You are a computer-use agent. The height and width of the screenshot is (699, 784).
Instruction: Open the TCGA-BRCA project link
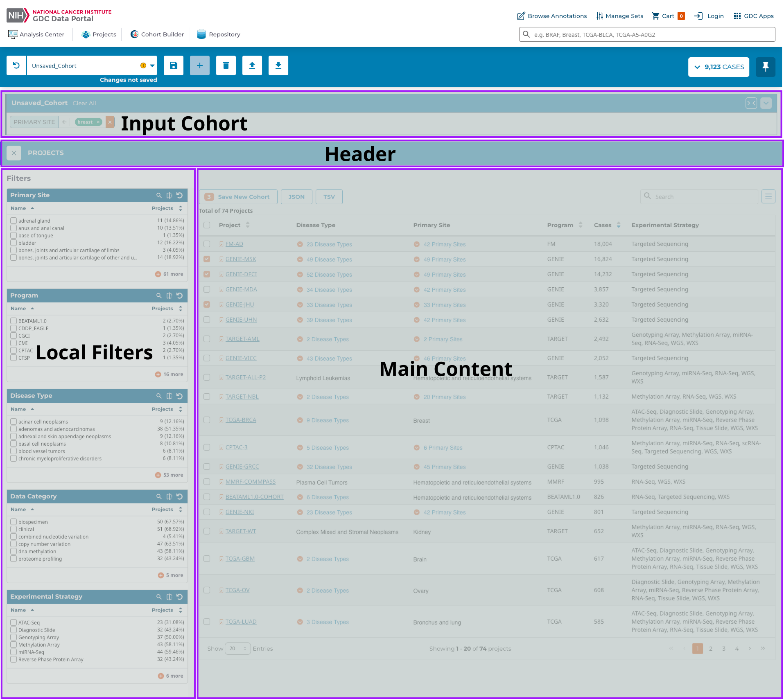point(241,420)
